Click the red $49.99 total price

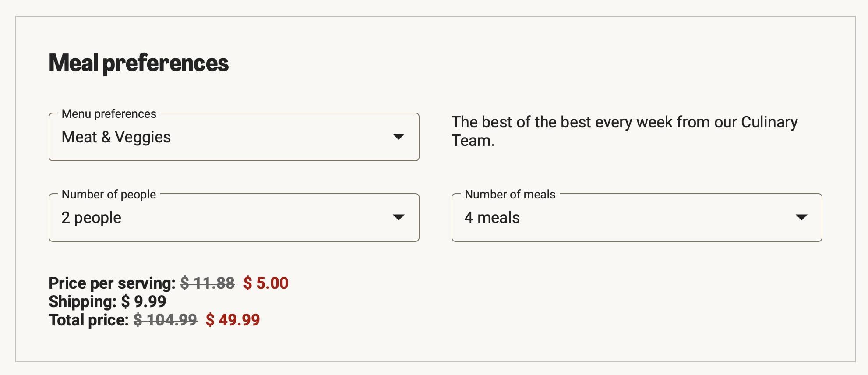233,320
